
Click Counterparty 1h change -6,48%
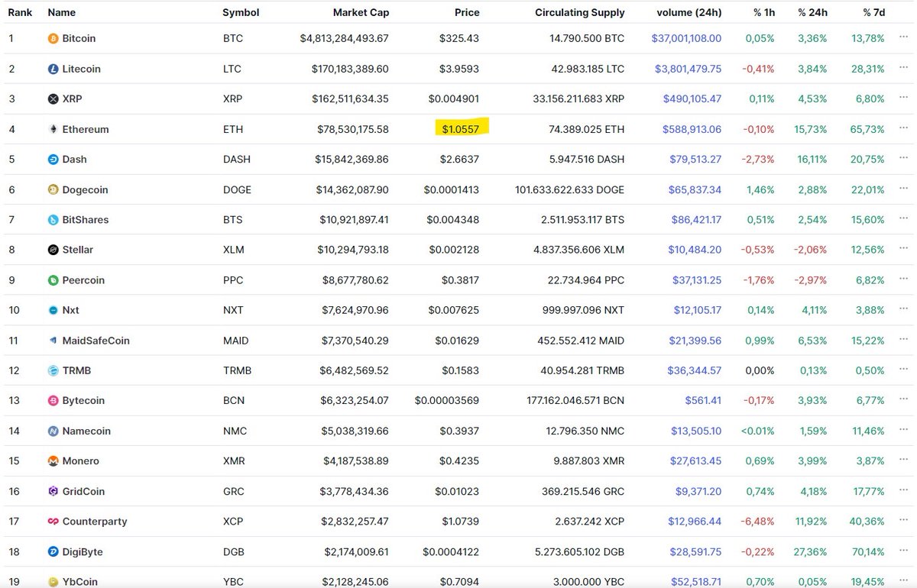759,522
